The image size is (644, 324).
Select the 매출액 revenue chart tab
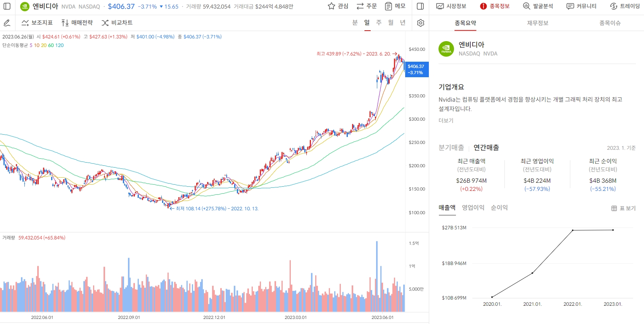447,208
